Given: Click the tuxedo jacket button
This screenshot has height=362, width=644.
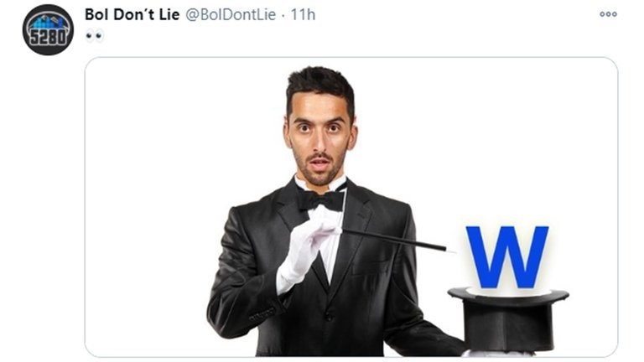Looking at the screenshot, I should coord(328,317).
